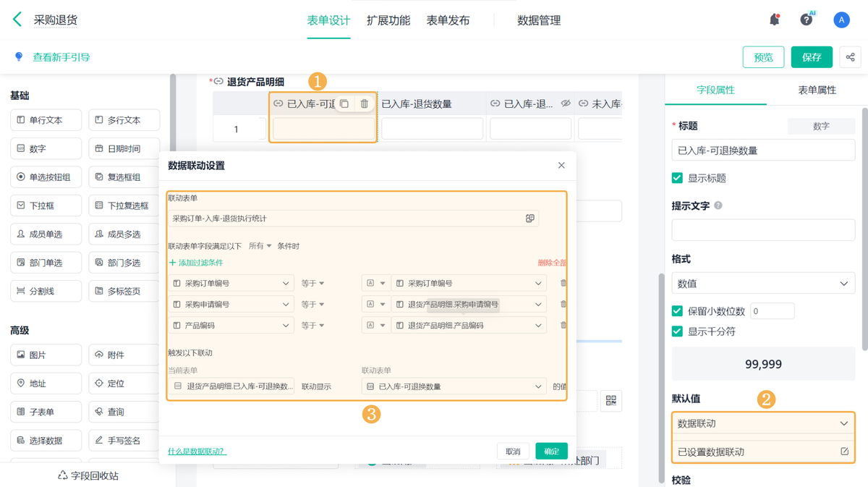The height and width of the screenshot is (487, 868).
Task: Click the share icon beside 保存
Action: 851,57
